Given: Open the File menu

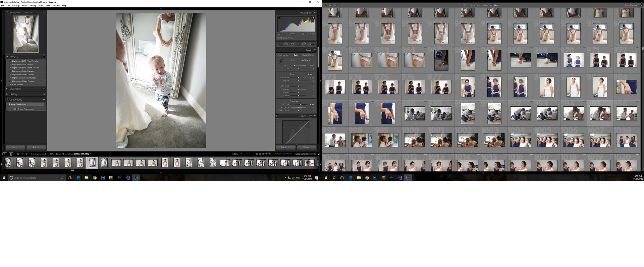Looking at the screenshot, I should [x=3, y=5].
